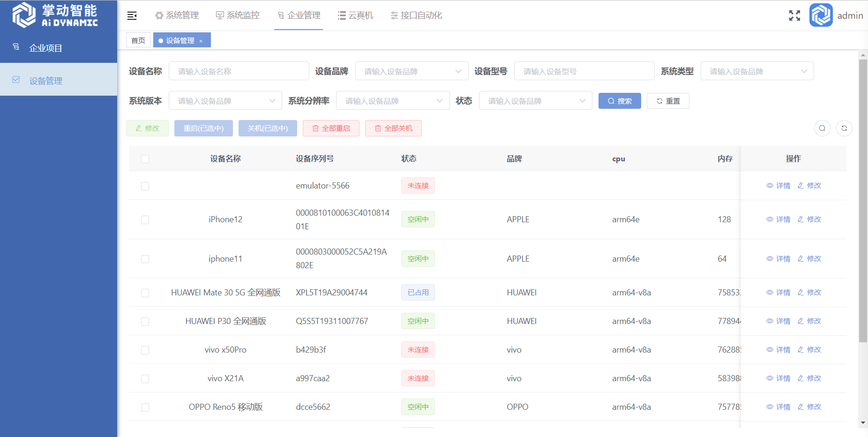
Task: Open 修改 for OPPO Reno5 row
Action: click(809, 407)
